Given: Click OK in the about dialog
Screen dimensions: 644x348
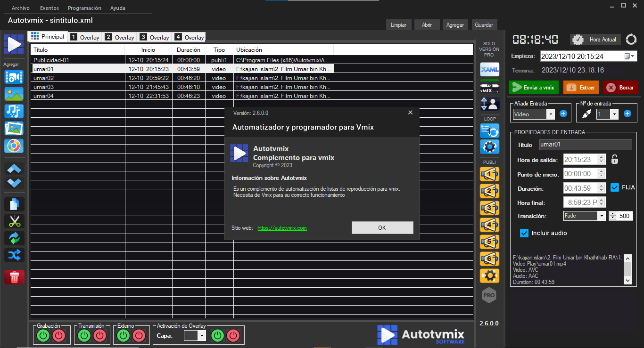Looking at the screenshot, I should pos(382,227).
